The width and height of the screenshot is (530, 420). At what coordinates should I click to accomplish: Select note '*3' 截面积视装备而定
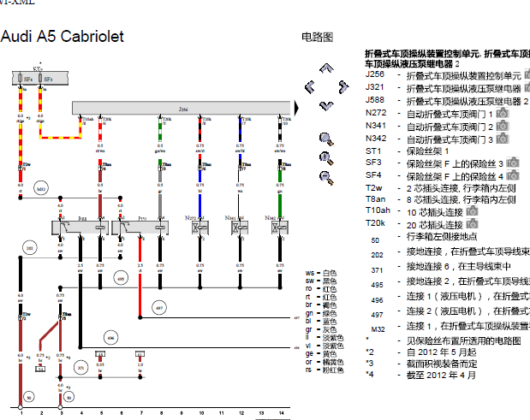pyautogui.click(x=421, y=364)
